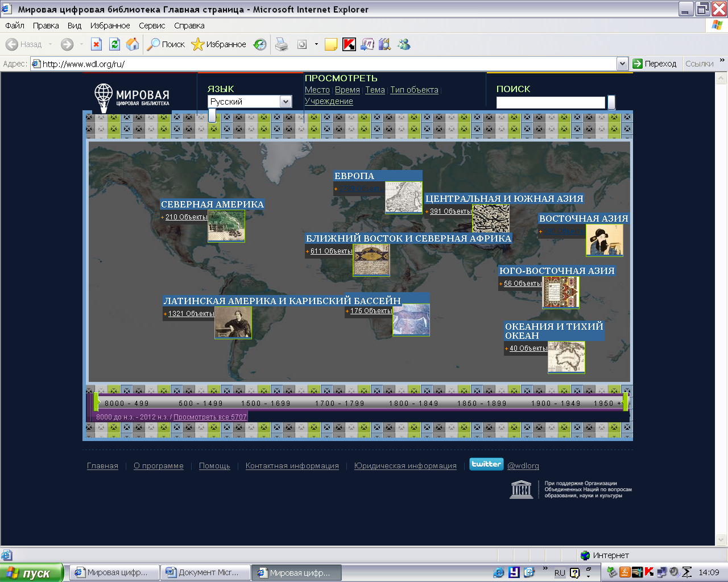This screenshot has height=582, width=728.
Task: Click the Главная footer link
Action: pyautogui.click(x=102, y=466)
